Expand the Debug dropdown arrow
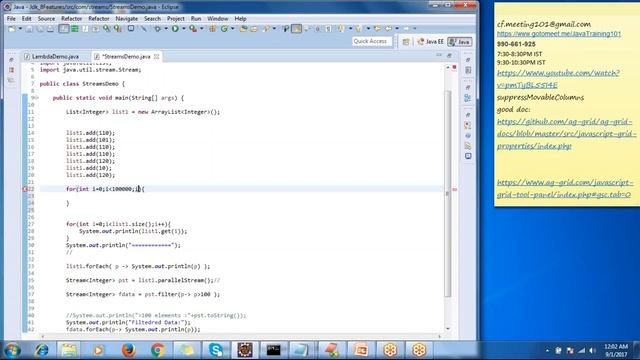640x360 pixels. coord(166,29)
